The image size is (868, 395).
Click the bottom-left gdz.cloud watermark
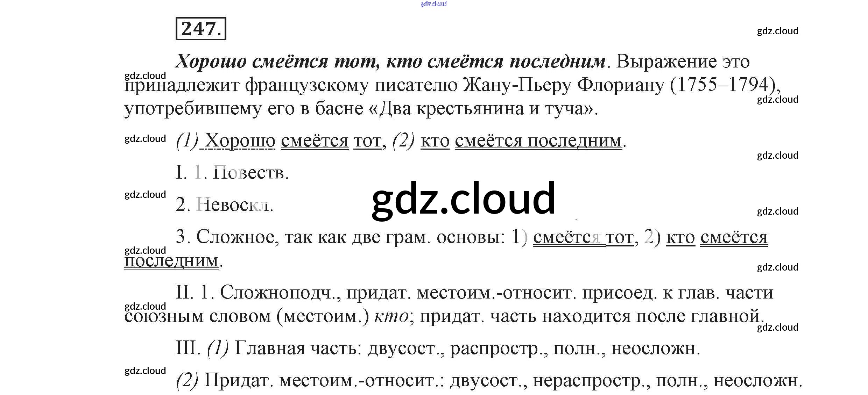click(x=145, y=371)
